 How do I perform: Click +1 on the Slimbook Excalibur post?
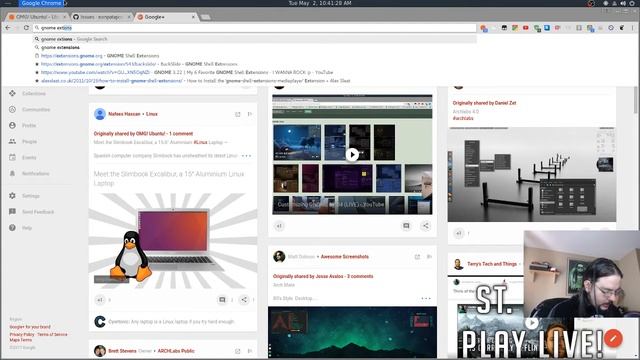point(100,300)
